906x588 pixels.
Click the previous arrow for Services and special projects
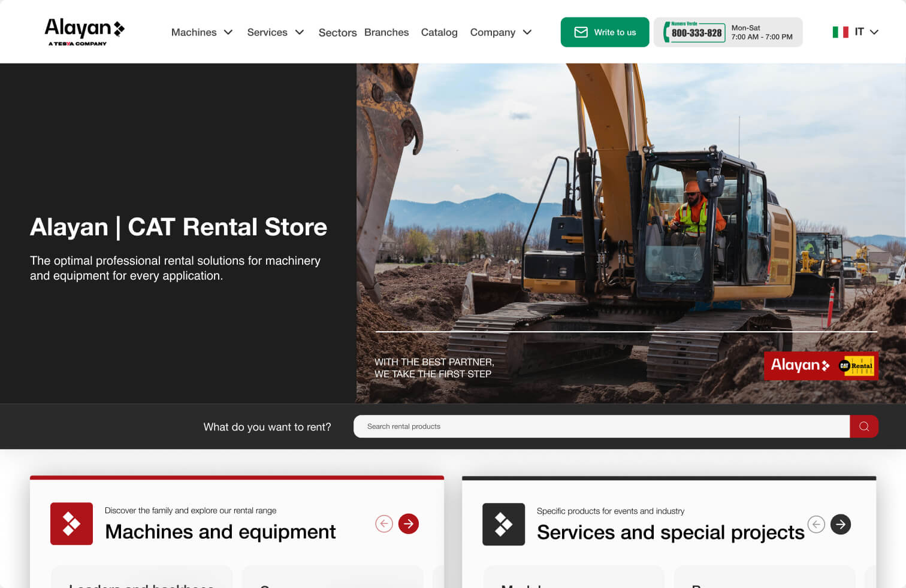coord(816,525)
